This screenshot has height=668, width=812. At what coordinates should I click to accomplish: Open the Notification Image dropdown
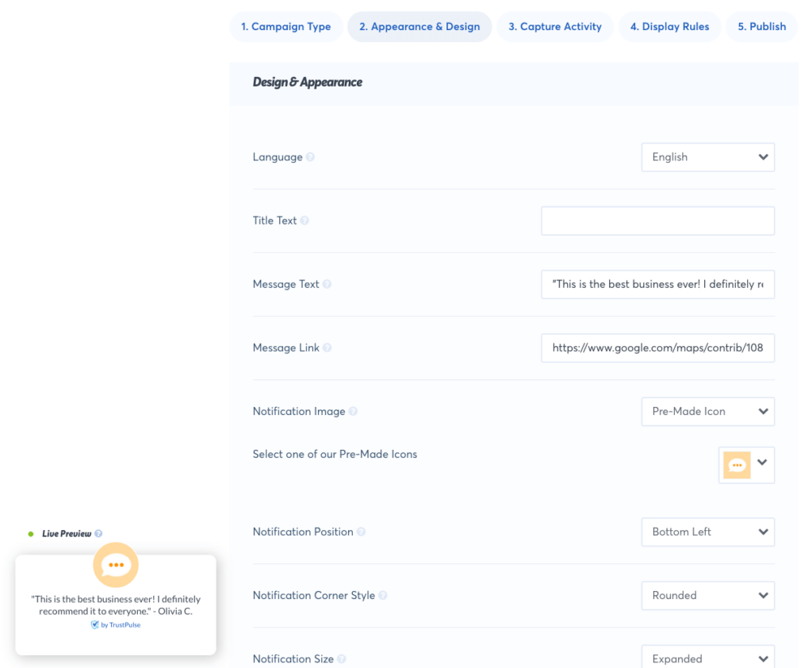click(x=707, y=411)
